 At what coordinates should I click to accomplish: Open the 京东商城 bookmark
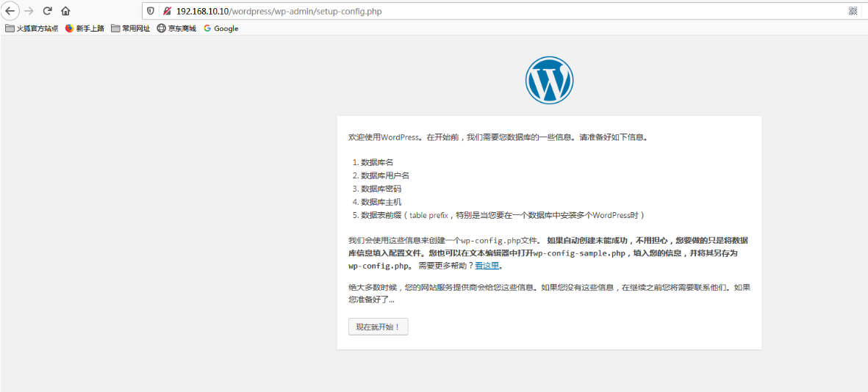click(176, 29)
